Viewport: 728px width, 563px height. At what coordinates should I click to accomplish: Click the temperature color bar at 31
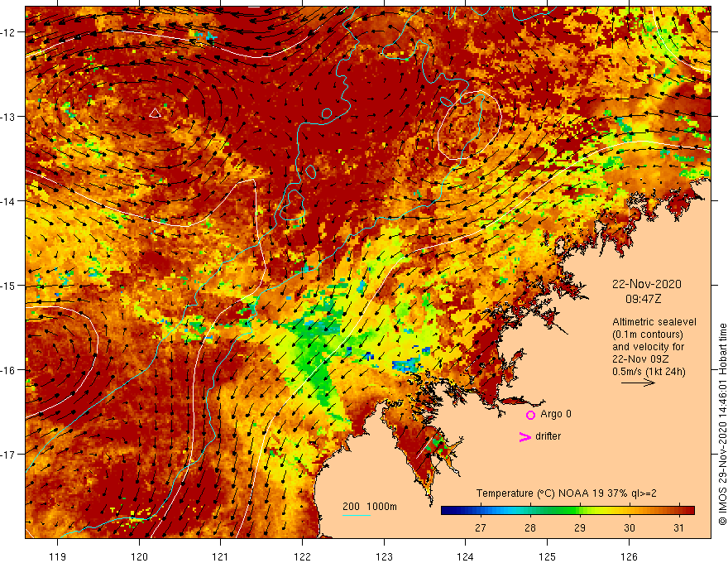click(x=679, y=511)
